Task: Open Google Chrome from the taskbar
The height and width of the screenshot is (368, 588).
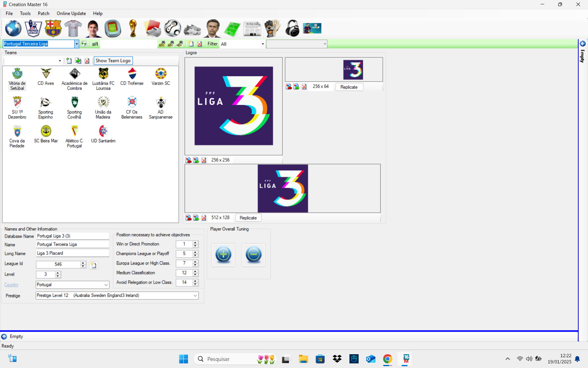Action: pyautogui.click(x=387, y=359)
